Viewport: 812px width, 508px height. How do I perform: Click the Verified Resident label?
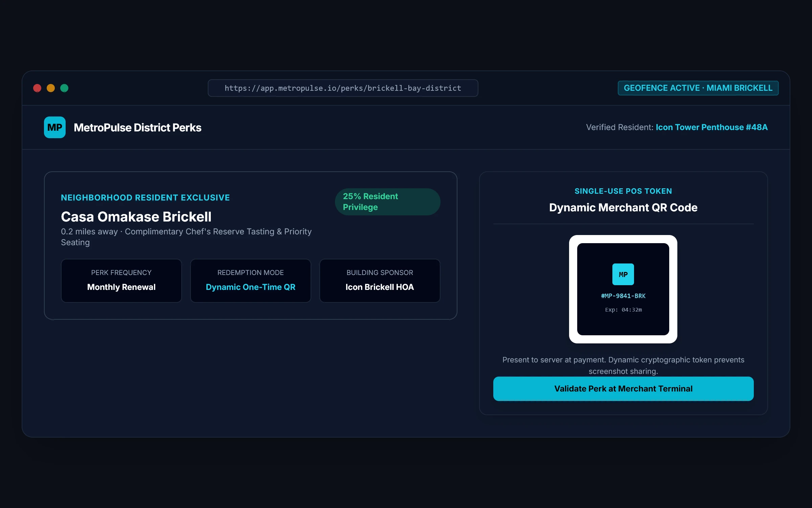pos(619,127)
